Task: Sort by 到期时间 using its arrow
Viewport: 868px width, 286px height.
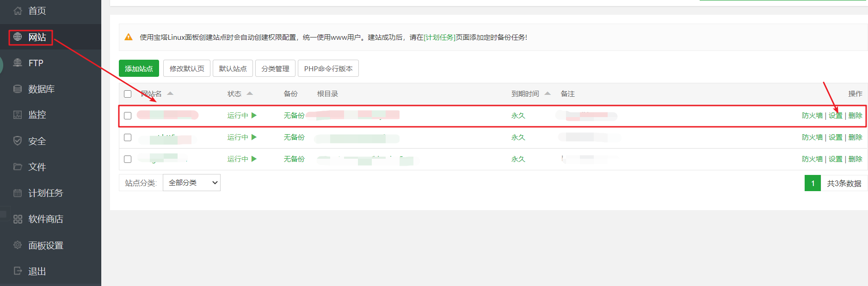Action: click(548, 93)
